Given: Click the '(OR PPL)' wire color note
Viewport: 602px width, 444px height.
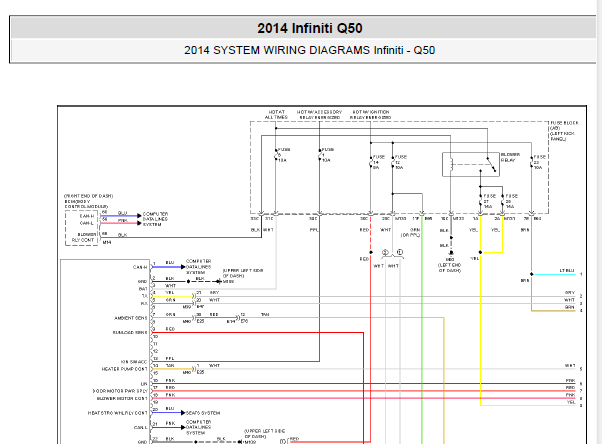Looking at the screenshot, I should point(411,235).
